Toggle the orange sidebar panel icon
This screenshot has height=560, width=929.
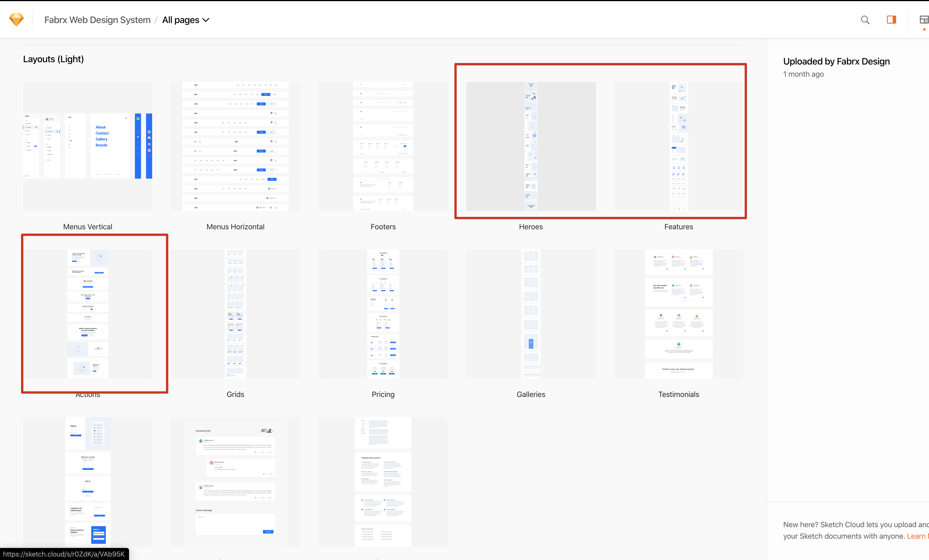pyautogui.click(x=891, y=20)
